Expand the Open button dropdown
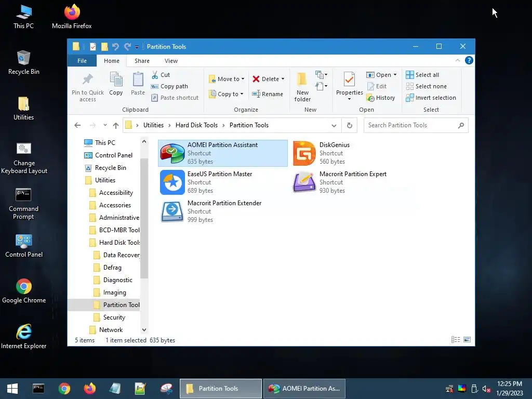Image resolution: width=532 pixels, height=399 pixels. click(x=395, y=75)
